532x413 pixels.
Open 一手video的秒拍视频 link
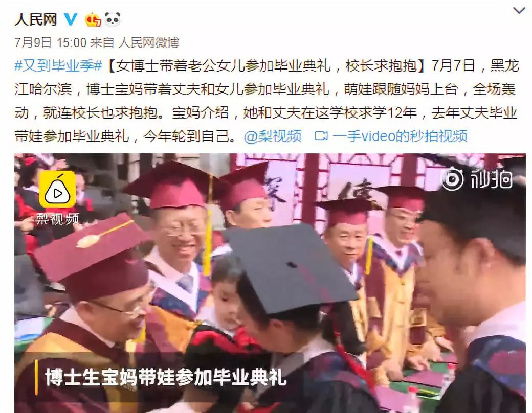400,136
